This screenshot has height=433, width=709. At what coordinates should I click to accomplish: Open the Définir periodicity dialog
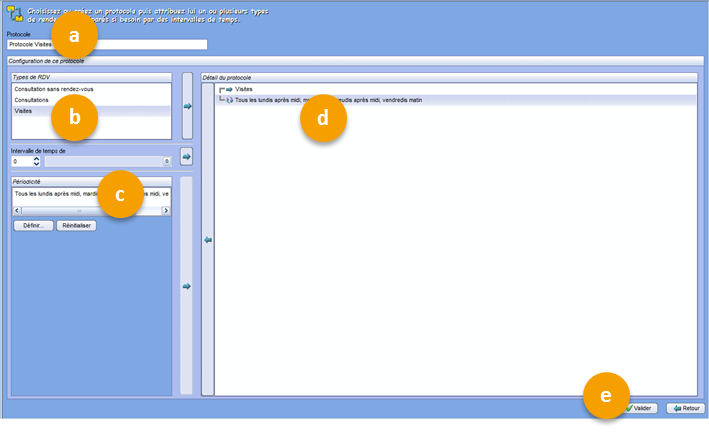point(33,226)
